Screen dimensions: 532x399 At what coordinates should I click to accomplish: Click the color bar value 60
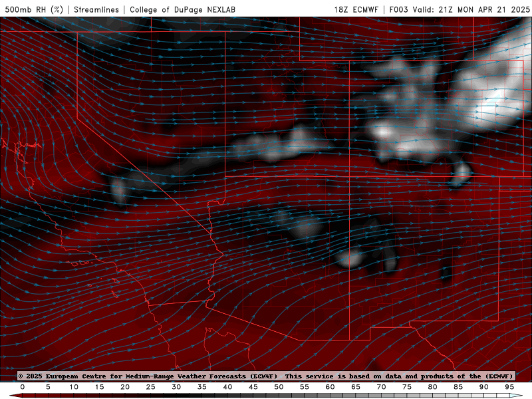click(330, 387)
